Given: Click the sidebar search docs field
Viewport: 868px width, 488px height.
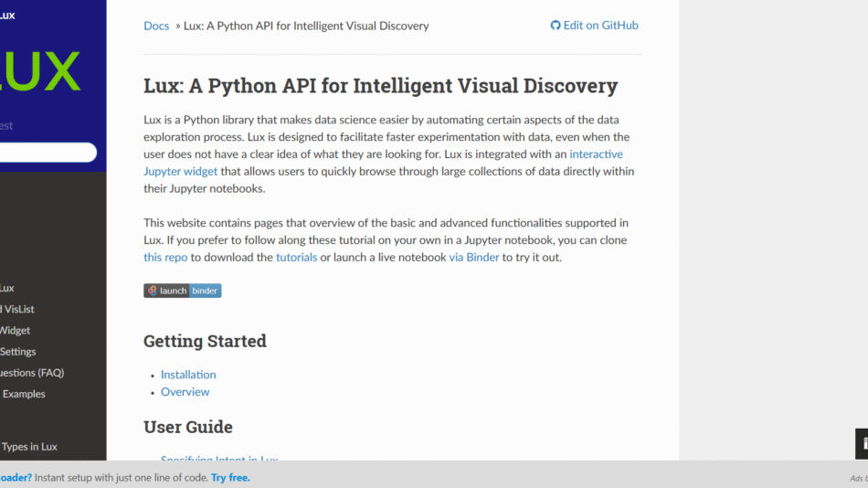Looking at the screenshot, I should pyautogui.click(x=46, y=153).
